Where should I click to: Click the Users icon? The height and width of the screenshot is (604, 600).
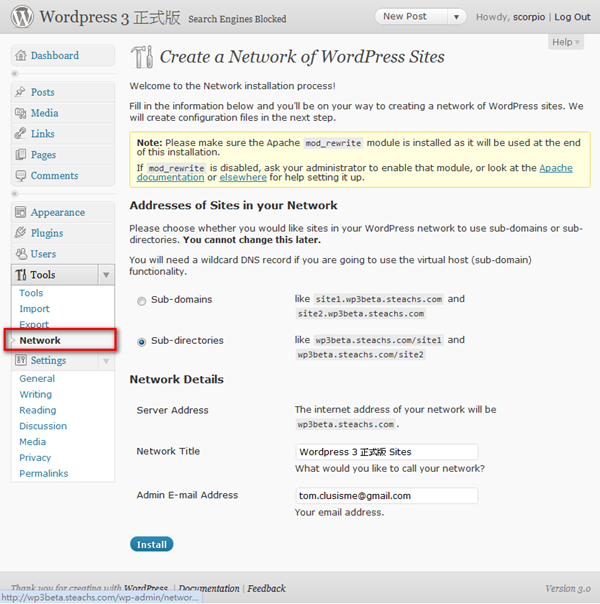pos(20,254)
